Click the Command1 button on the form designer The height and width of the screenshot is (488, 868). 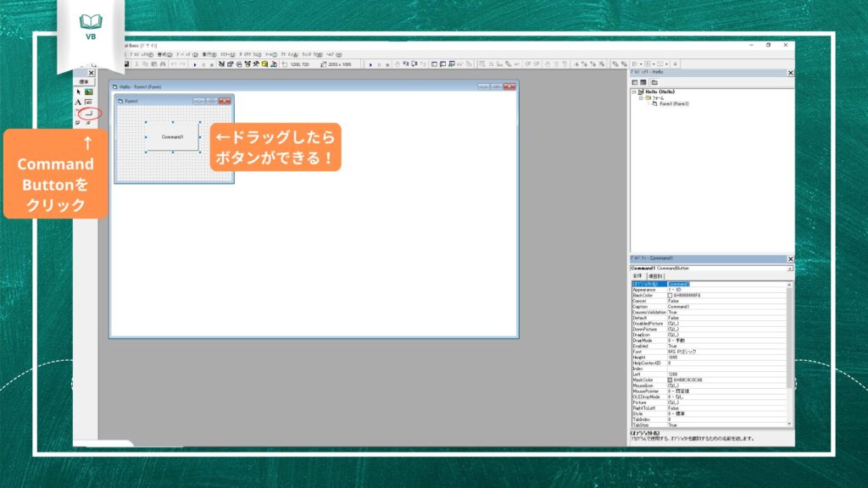(x=173, y=136)
